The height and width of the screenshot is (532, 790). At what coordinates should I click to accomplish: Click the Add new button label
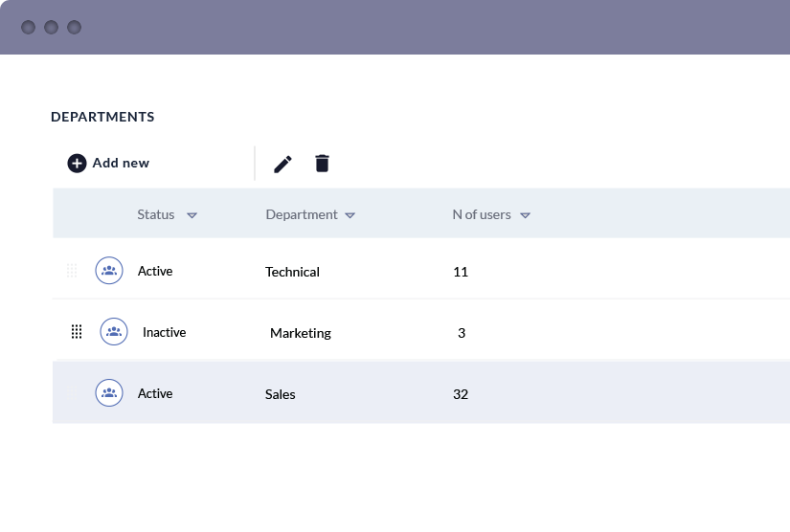point(121,163)
